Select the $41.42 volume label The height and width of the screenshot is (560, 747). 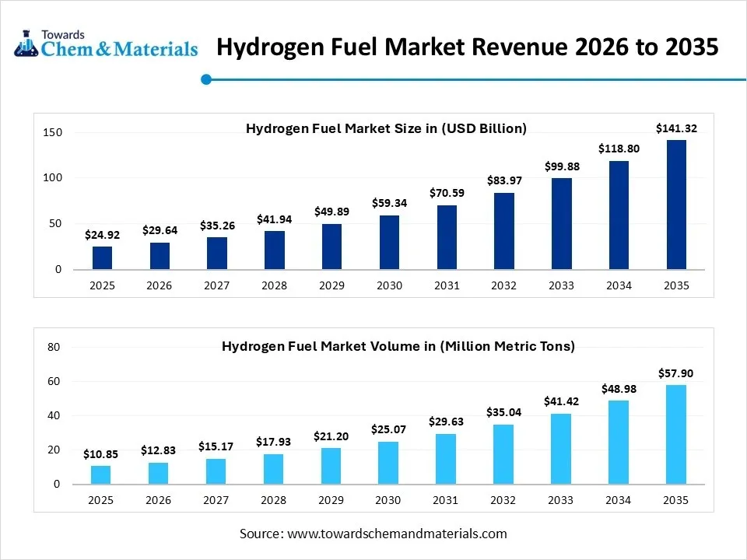click(561, 401)
